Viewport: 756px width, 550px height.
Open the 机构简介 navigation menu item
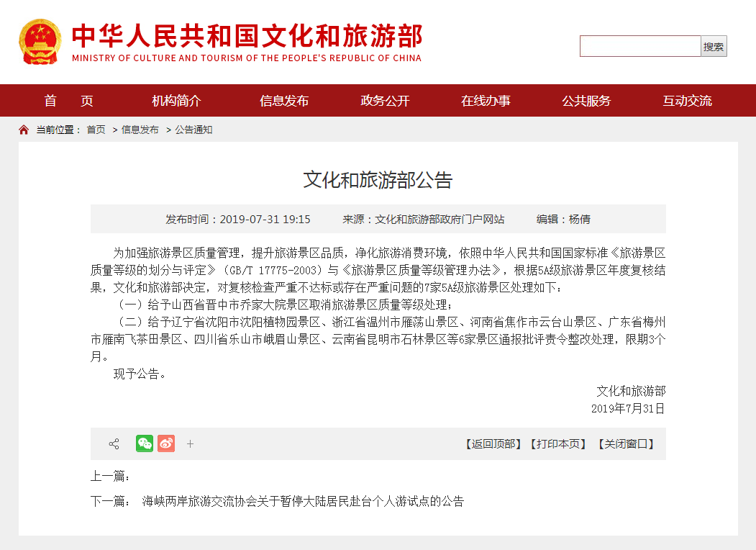click(176, 101)
